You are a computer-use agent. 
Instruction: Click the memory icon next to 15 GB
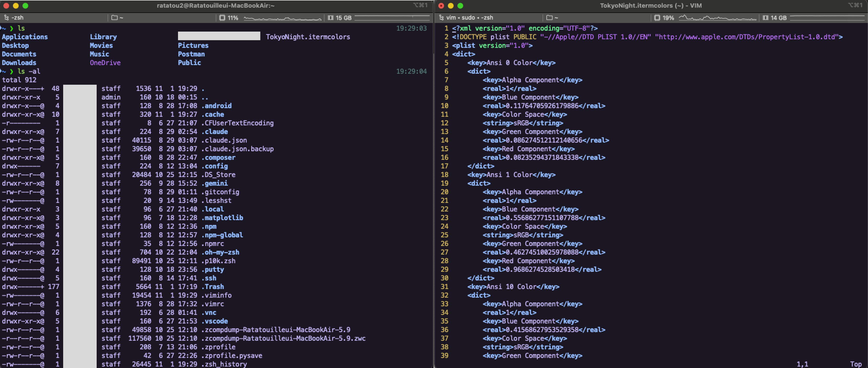click(x=331, y=18)
